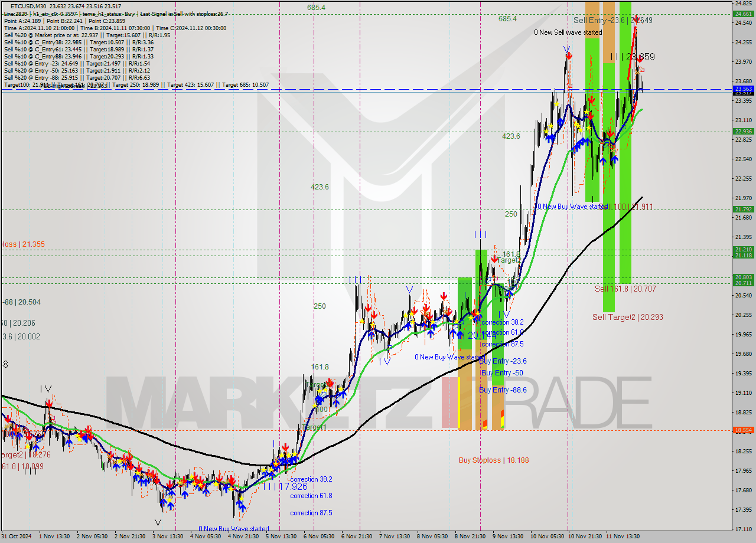756x543 pixels.
Task: Select 'Sell %20 @ Entry -88: 25.915' row
Action: 77,77
